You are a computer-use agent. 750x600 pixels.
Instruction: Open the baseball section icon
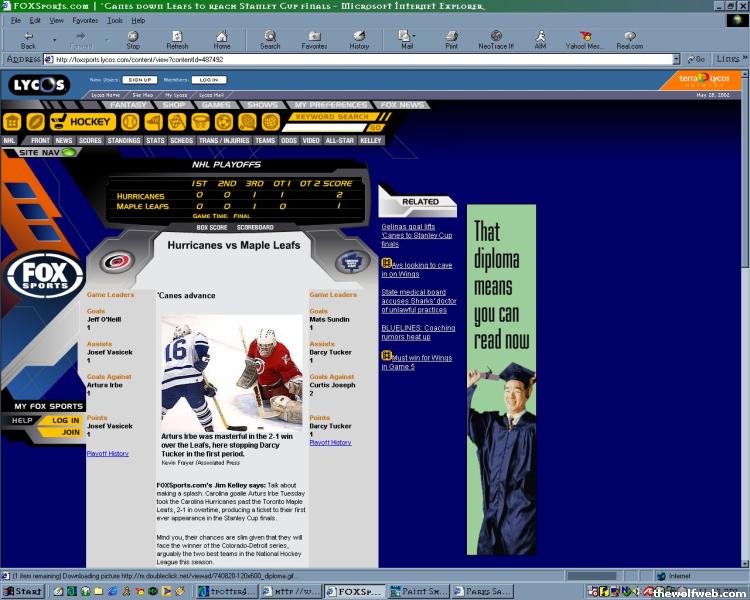130,122
